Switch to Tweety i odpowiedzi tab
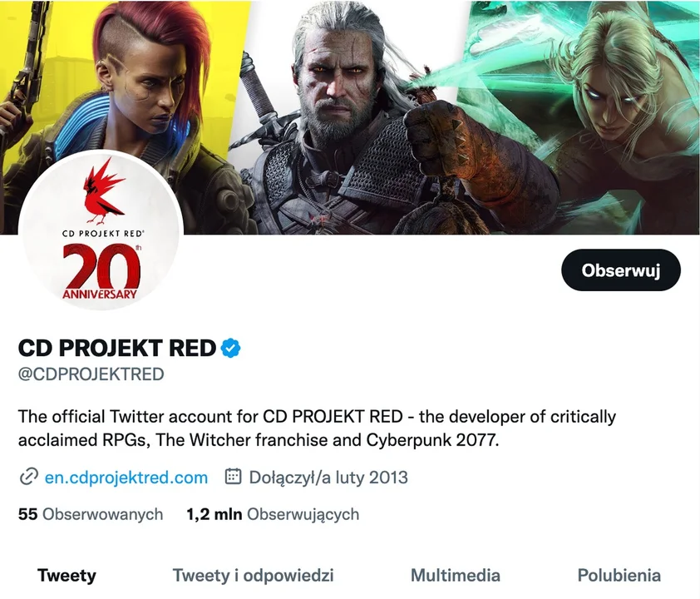This screenshot has width=700, height=599. coord(253,576)
